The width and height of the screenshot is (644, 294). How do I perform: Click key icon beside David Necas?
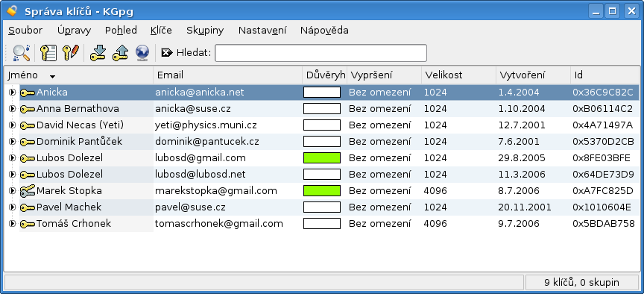point(28,125)
